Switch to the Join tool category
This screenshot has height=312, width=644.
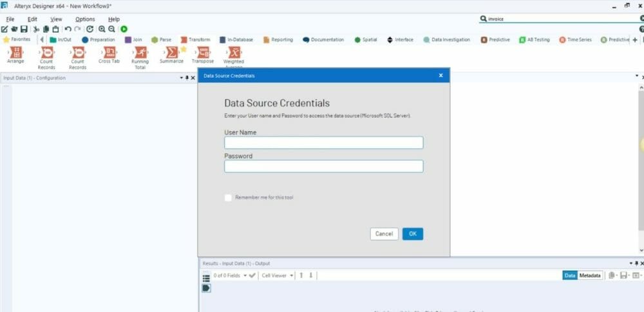pos(133,40)
